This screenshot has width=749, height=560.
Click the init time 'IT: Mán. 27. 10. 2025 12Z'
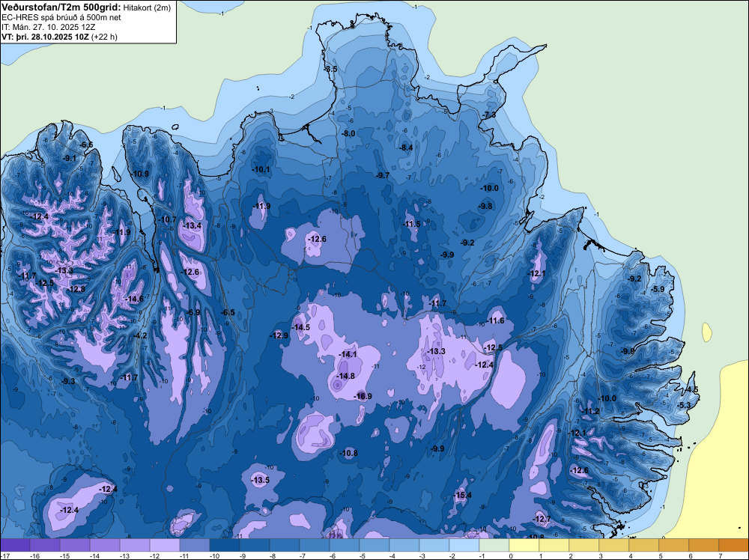(48, 27)
